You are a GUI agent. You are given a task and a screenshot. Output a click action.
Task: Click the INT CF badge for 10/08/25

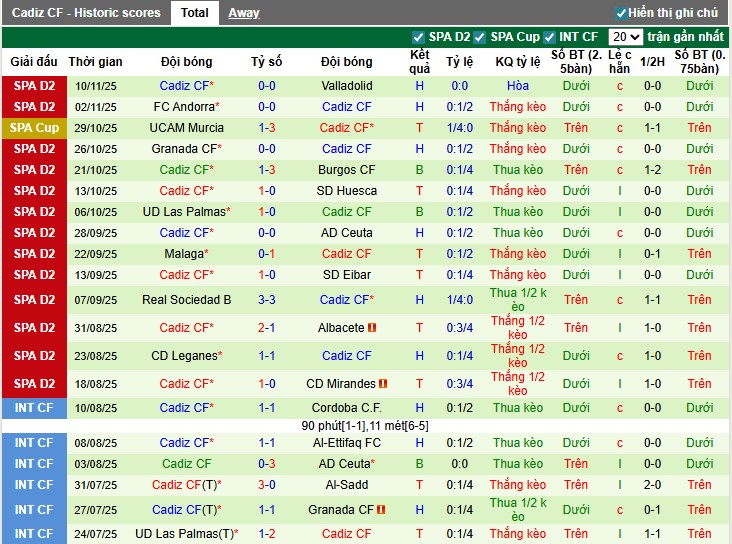point(34,408)
